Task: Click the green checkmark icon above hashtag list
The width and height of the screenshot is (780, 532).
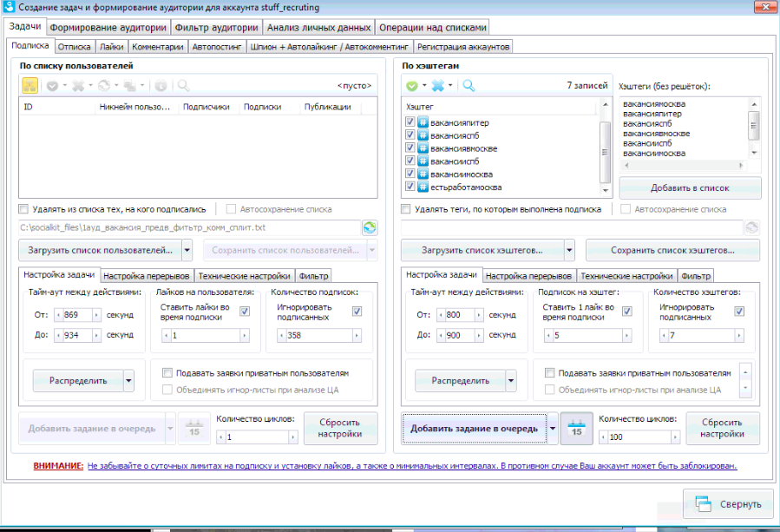Action: [x=412, y=86]
